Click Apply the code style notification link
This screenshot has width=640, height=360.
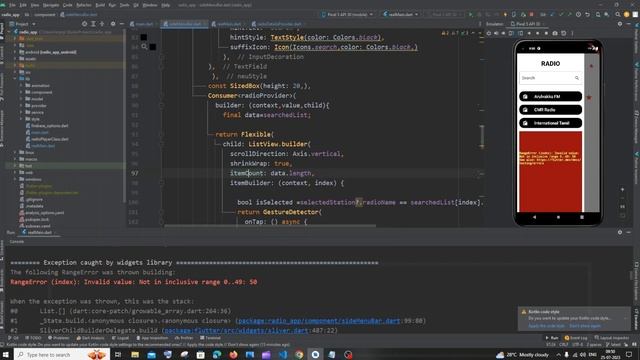click(546, 326)
